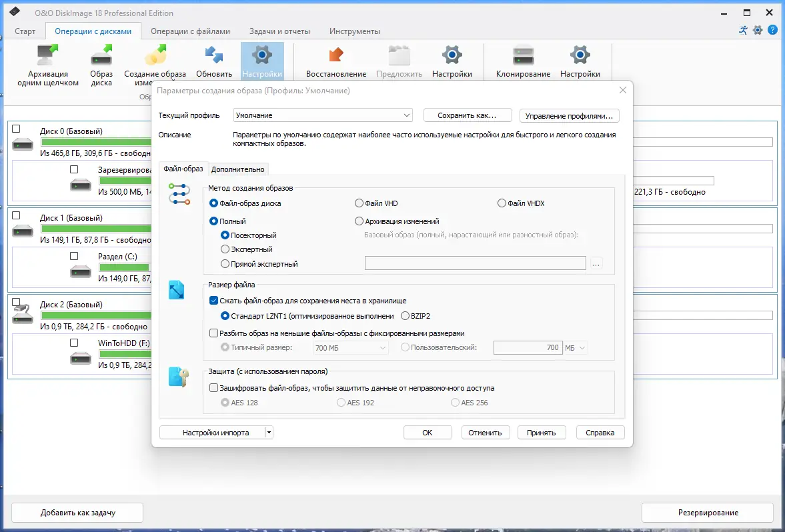
Task: Check the Диск 1 (Базовый) checkbox
Action: click(x=16, y=215)
